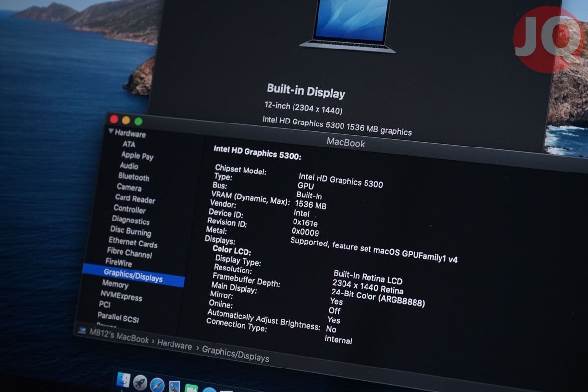Select Controller in the sidebar
This screenshot has width=588, height=392.
(129, 209)
